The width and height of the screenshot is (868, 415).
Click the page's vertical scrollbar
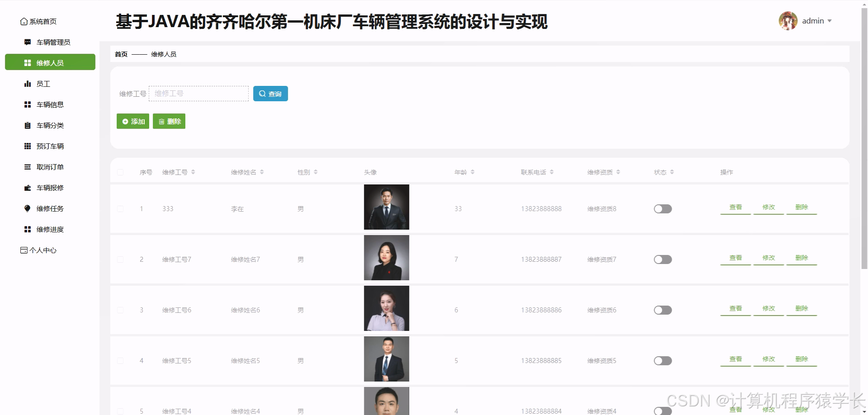[x=864, y=136]
